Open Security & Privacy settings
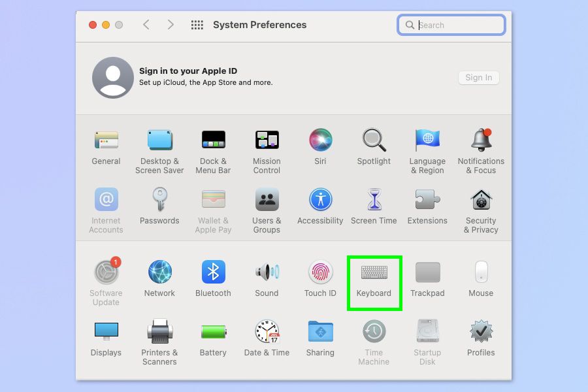The height and width of the screenshot is (392, 588). [x=481, y=199]
